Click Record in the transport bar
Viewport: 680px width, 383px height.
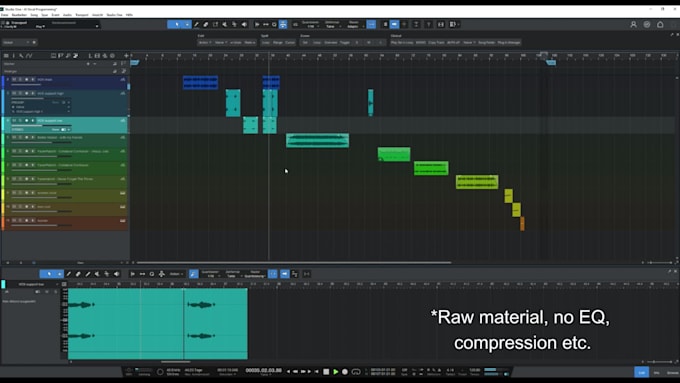[345, 372]
